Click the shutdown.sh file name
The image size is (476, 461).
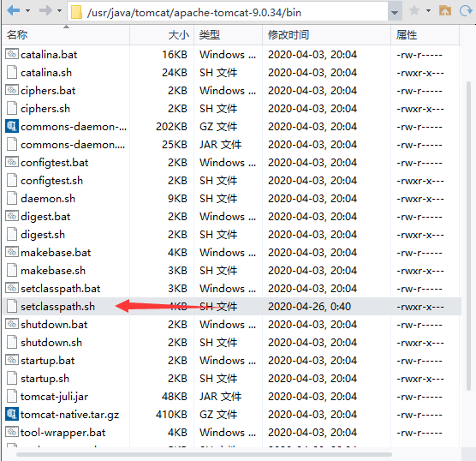pos(51,343)
